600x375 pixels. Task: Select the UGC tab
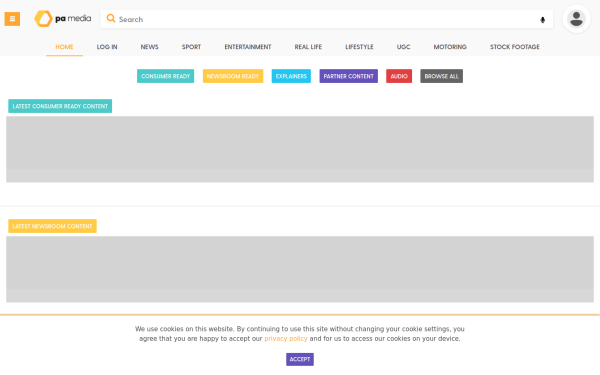click(403, 47)
